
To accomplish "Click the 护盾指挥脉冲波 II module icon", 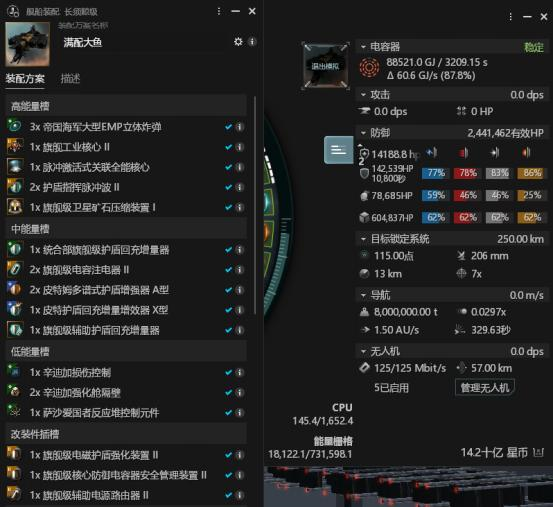I will tap(15, 187).
